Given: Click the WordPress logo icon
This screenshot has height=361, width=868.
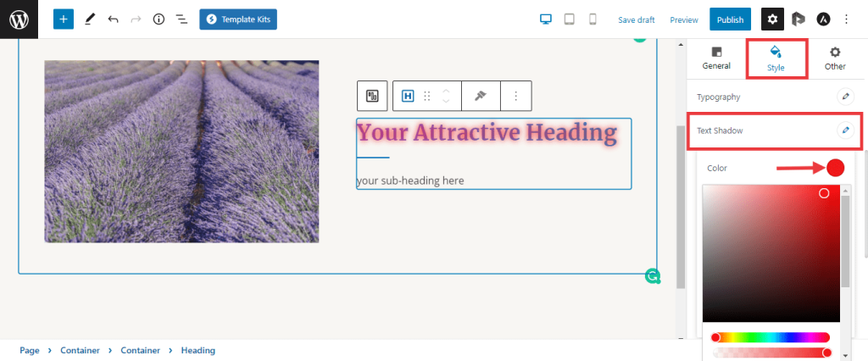Looking at the screenshot, I should [19, 19].
